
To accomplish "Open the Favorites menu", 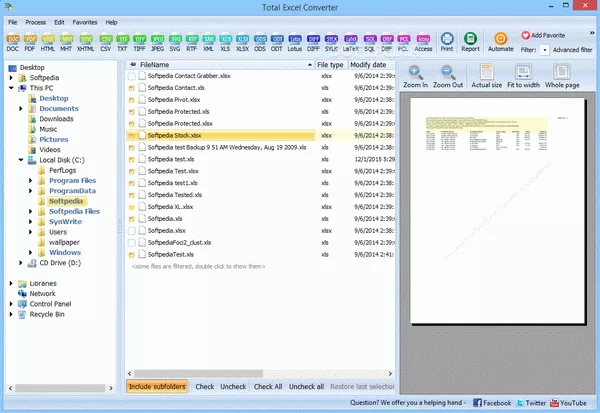I will tap(85, 21).
